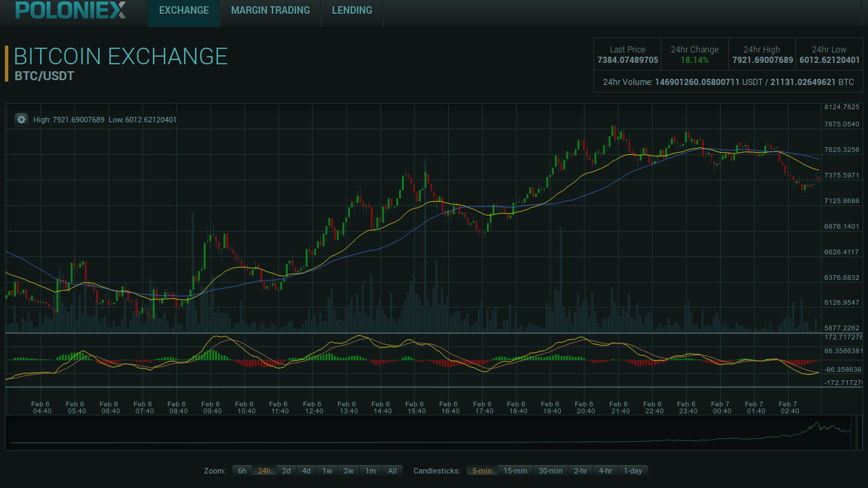This screenshot has height=488, width=868.
Task: Select the 24hr Change value 18.14%
Action: click(694, 60)
